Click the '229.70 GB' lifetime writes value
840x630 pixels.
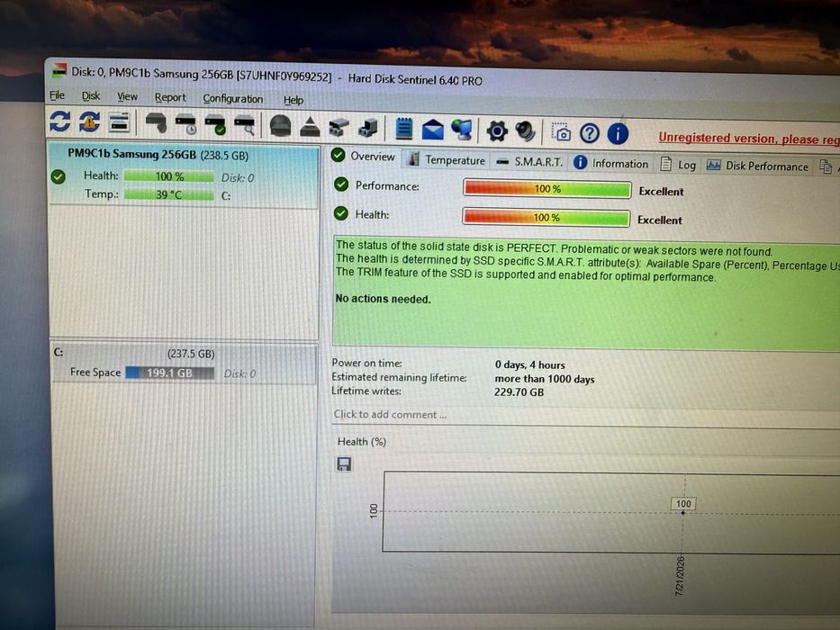pyautogui.click(x=519, y=392)
